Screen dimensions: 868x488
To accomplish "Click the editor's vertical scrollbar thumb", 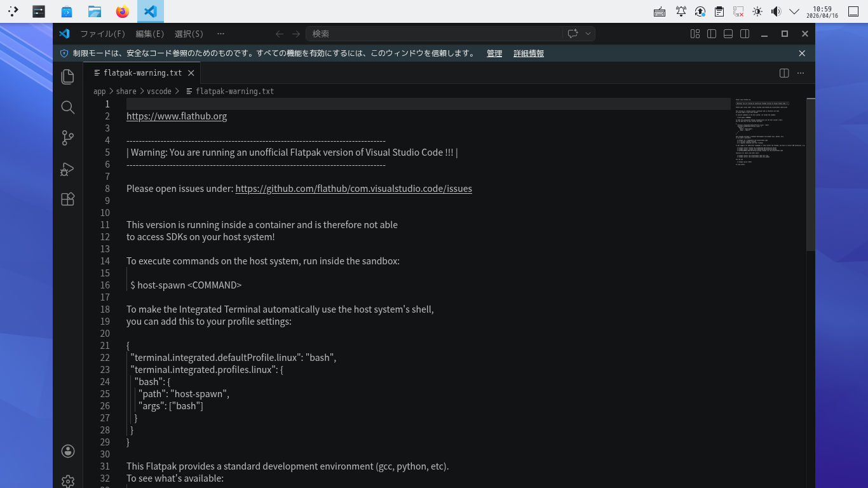I will [x=811, y=174].
